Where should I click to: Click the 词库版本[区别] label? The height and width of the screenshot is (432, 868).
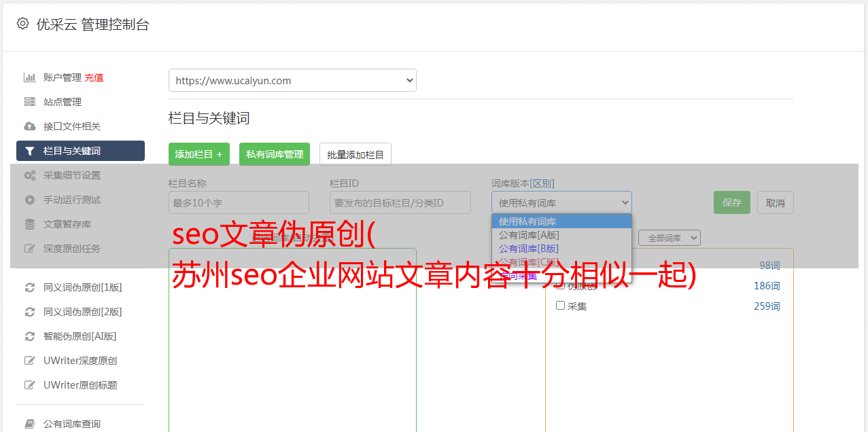523,183
